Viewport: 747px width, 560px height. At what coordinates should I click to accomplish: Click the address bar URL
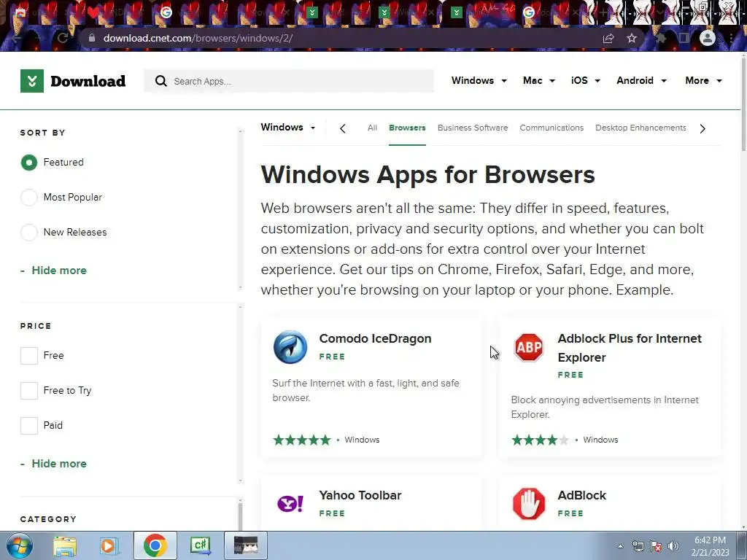tap(198, 38)
